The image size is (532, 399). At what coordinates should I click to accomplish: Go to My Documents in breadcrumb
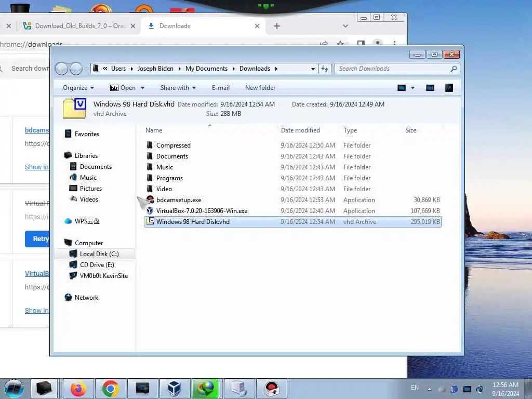pos(206,69)
